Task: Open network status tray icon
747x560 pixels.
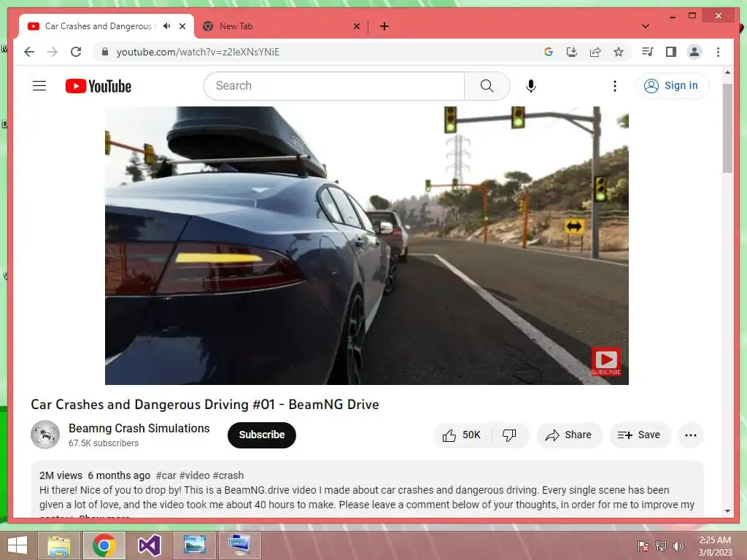Action: pyautogui.click(x=661, y=545)
